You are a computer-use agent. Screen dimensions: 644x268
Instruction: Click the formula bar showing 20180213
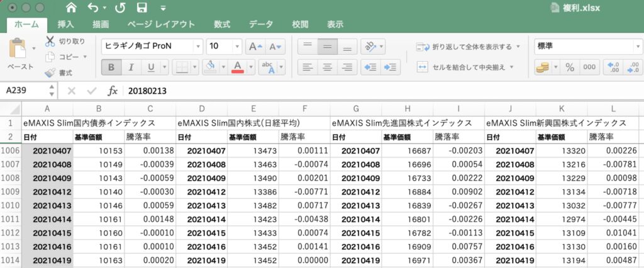point(384,91)
